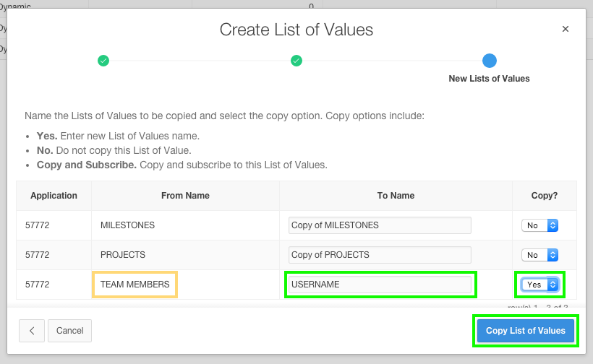This screenshot has height=364, width=593.
Task: Close the Create List of Values dialog
Action: [566, 29]
